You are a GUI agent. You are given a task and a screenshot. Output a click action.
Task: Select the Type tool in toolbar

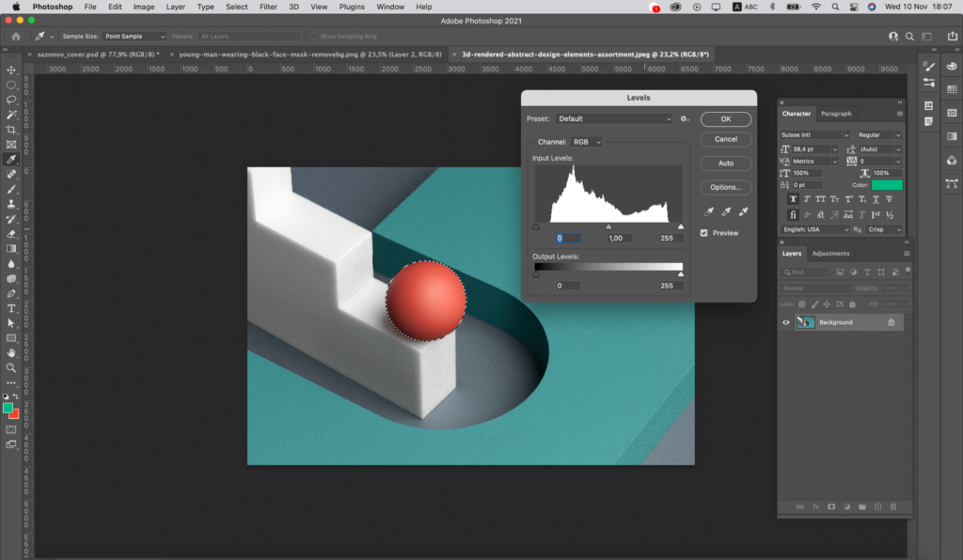point(11,308)
